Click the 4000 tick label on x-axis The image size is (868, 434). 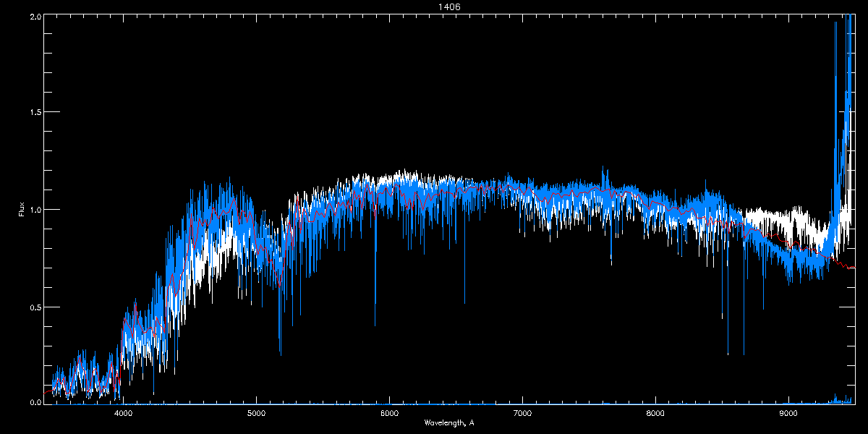pos(124,414)
